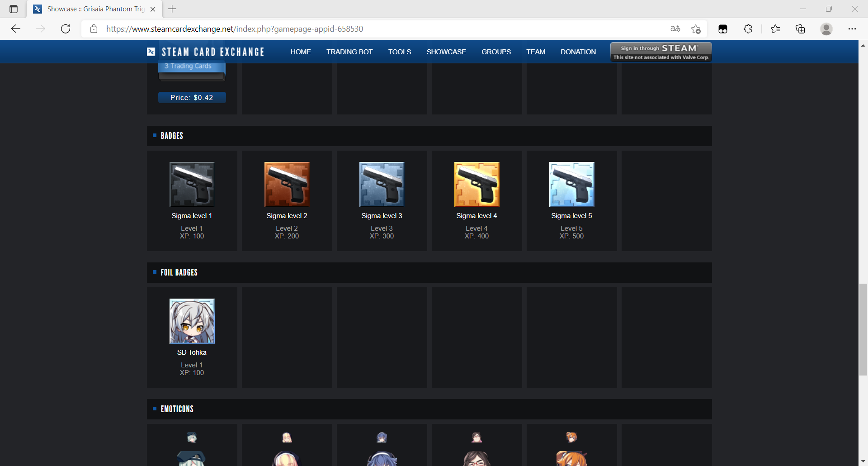The image size is (868, 466).
Task: Click Sigma level 3 blue badge
Action: click(x=382, y=185)
